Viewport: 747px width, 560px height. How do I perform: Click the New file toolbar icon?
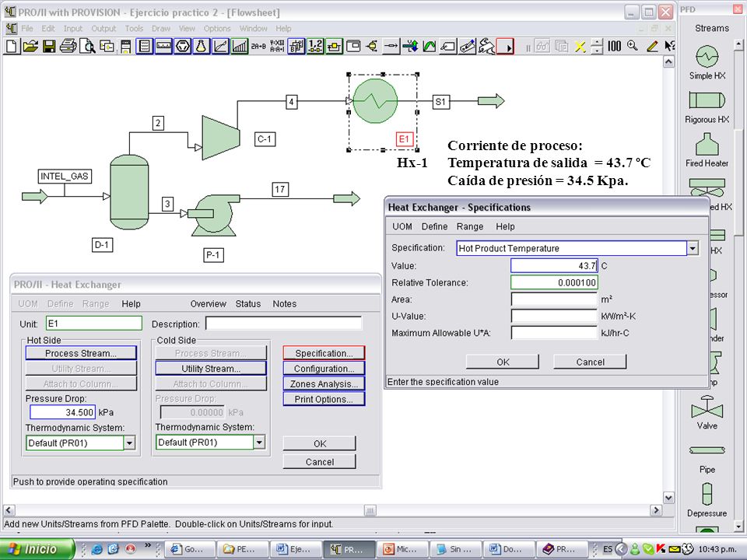(x=12, y=46)
